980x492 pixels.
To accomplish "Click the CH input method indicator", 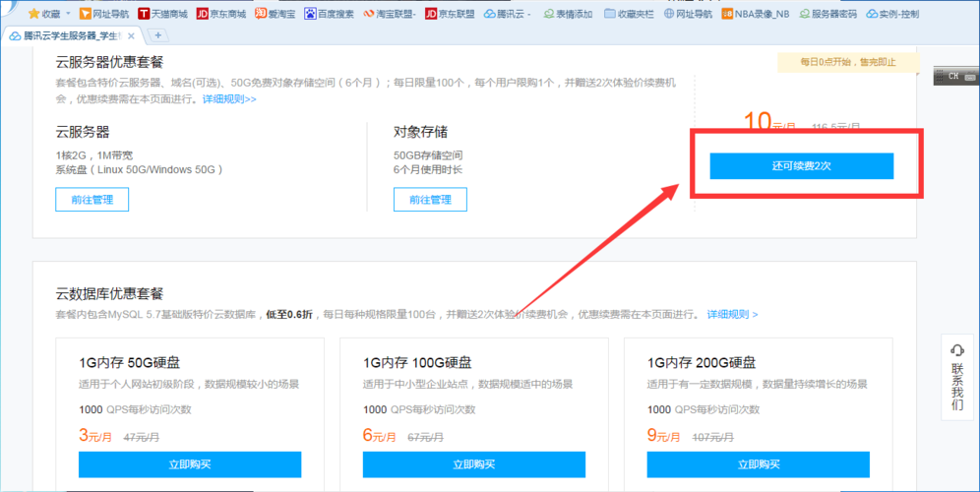I will pos(955,77).
